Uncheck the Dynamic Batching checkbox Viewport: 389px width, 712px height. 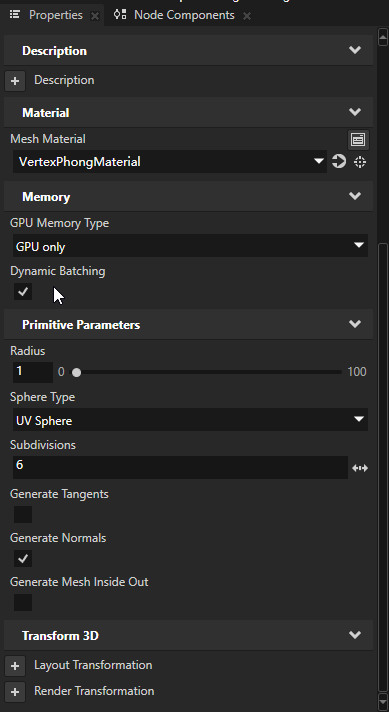coord(23,291)
